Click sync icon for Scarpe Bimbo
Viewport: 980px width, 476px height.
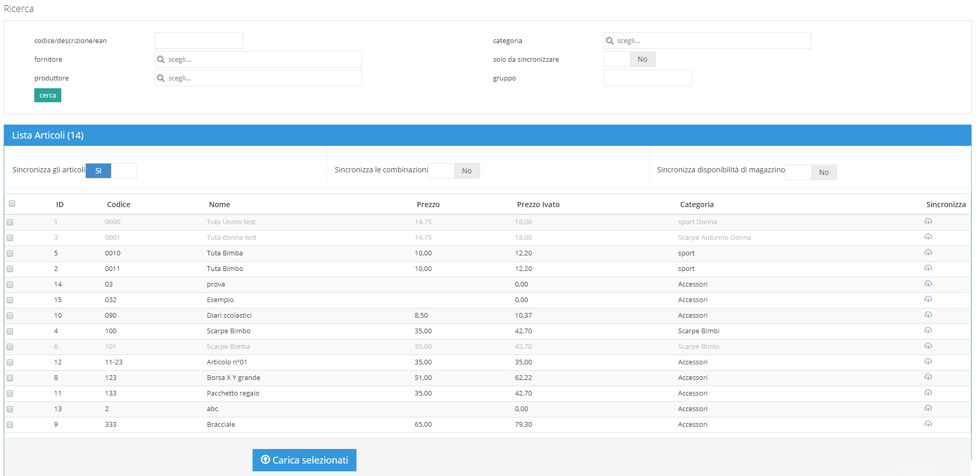[928, 331]
